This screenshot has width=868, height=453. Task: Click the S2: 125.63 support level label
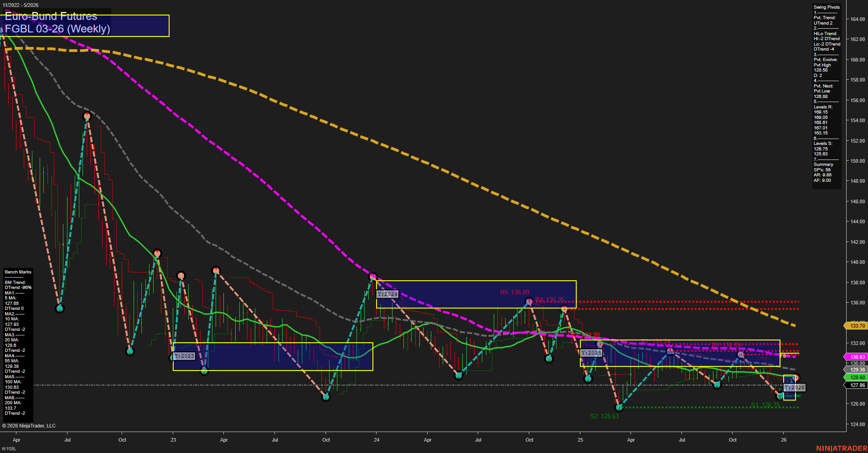point(604,415)
